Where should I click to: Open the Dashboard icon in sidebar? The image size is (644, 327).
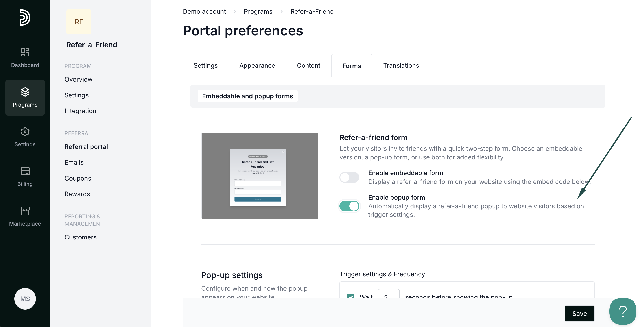point(25,52)
